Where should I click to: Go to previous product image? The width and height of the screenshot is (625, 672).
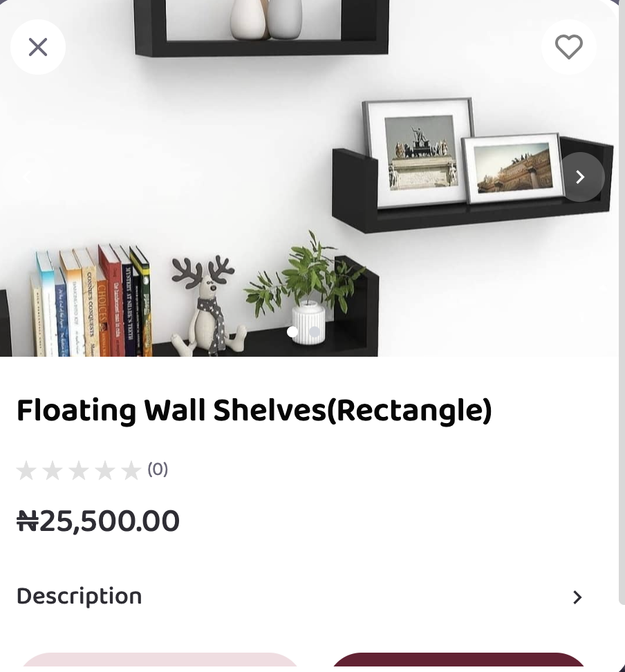pos(26,177)
